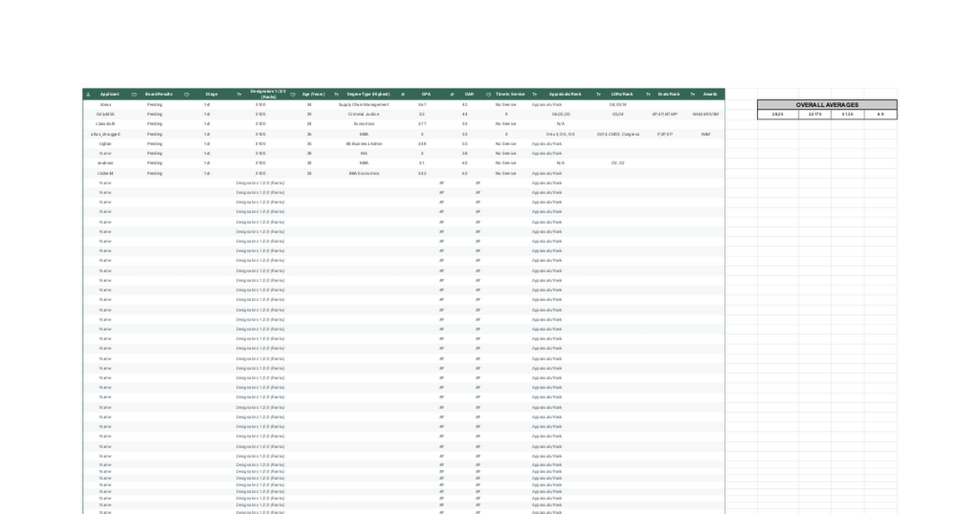Click the dropdown-type icon beside Board Results header
The image size is (980, 514).
click(134, 95)
